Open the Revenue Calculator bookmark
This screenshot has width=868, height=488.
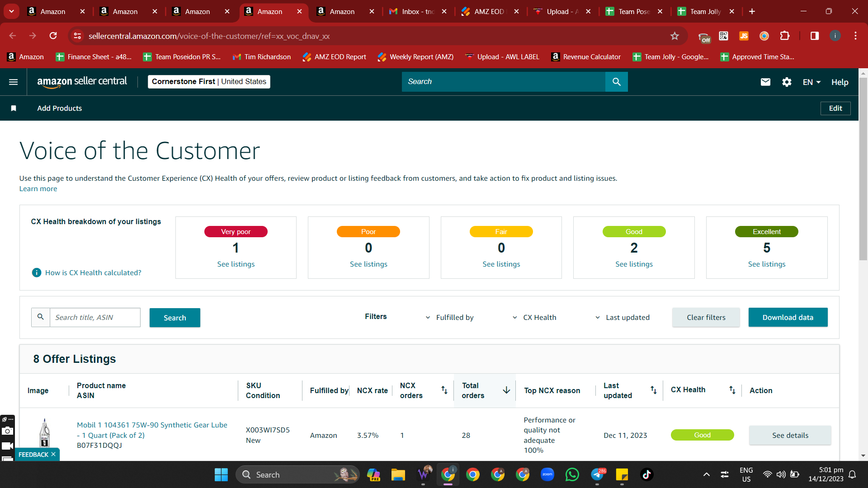586,56
